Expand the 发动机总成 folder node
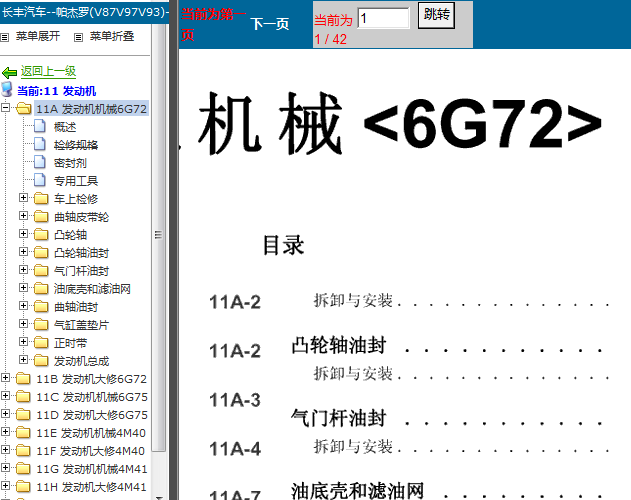Image resolution: width=631 pixels, height=500 pixels. 23,360
